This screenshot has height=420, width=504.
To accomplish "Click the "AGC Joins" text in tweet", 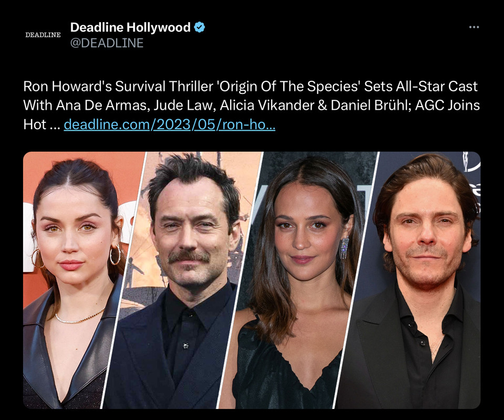I will [x=447, y=106].
